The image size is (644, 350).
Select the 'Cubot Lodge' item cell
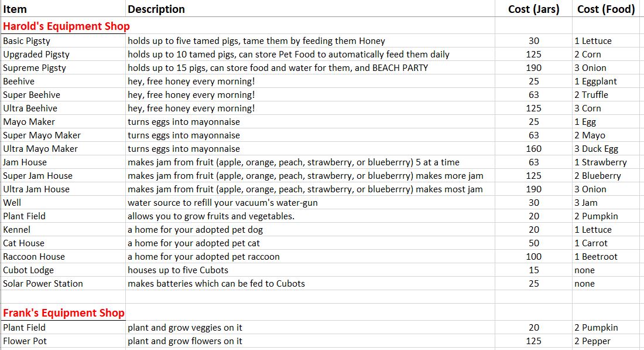(x=28, y=270)
